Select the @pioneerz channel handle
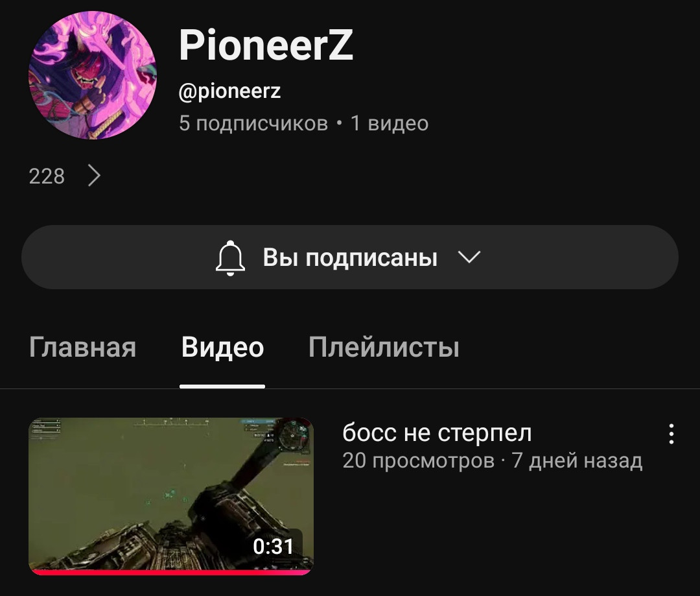Screen dimensions: 700x596 [229, 91]
